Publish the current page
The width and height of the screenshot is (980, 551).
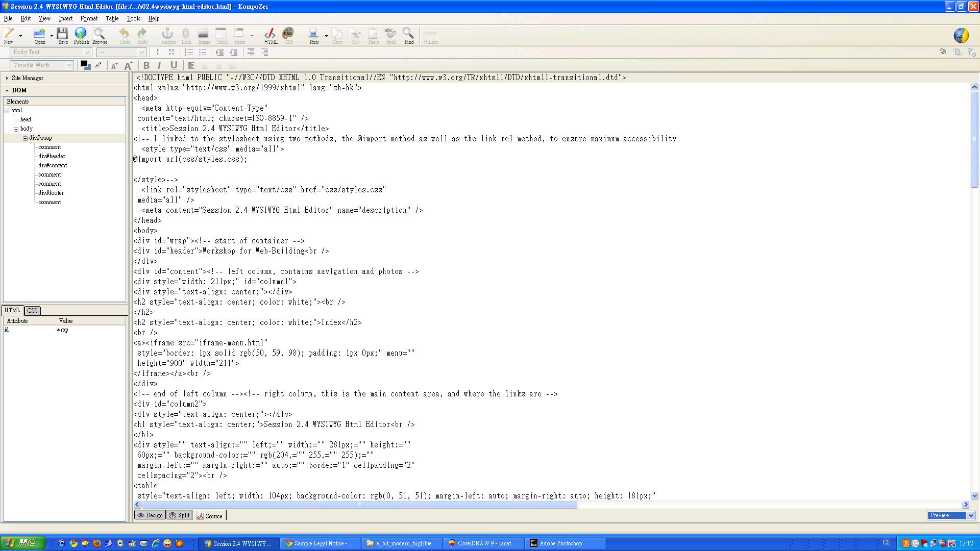click(81, 36)
